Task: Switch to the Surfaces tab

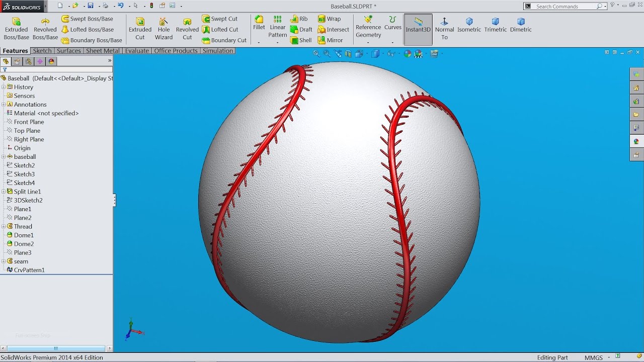Action: click(x=68, y=51)
